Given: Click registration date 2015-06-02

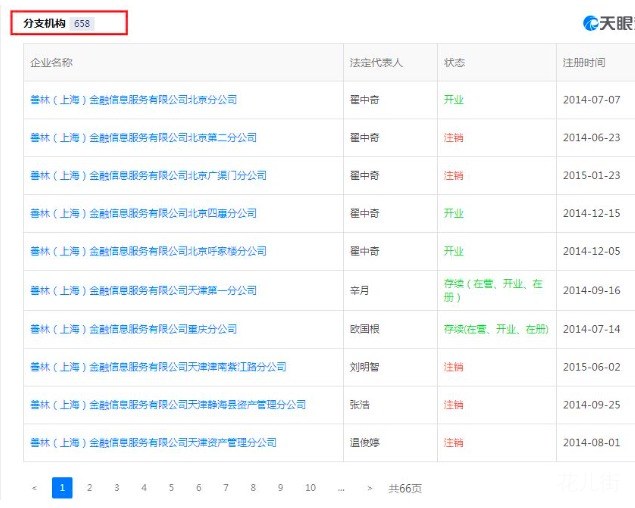Looking at the screenshot, I should pos(592,367).
